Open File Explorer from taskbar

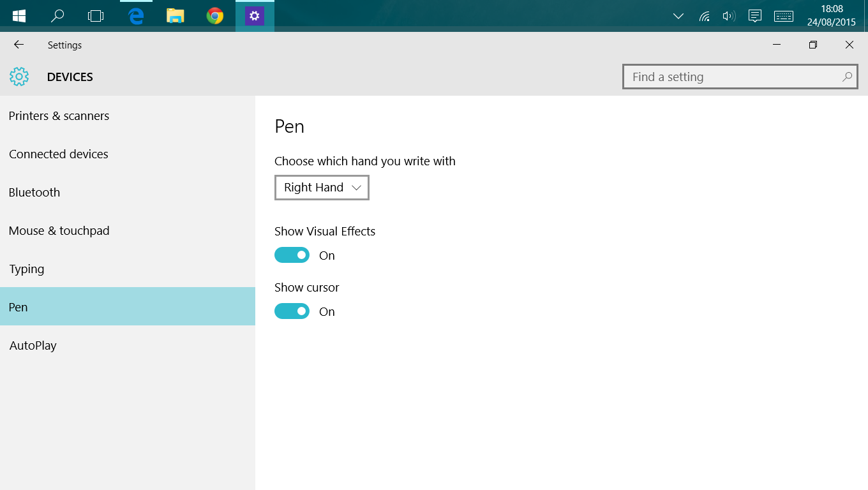(176, 16)
